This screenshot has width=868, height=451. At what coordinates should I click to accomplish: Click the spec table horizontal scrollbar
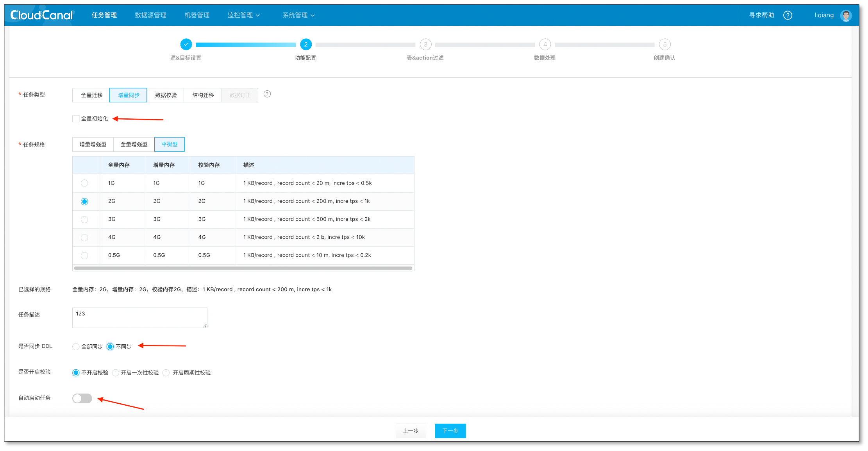pos(243,268)
